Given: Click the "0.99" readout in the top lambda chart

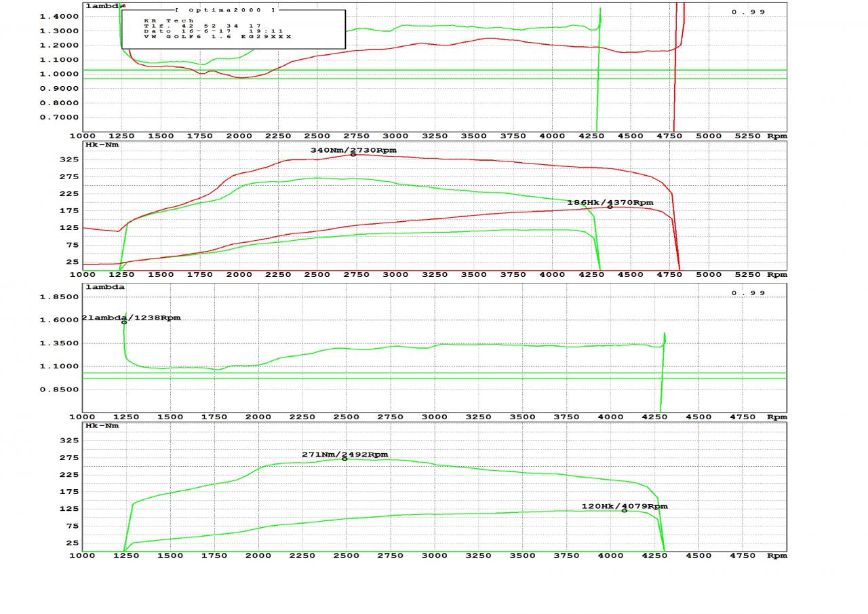Looking at the screenshot, I should click(x=749, y=12).
